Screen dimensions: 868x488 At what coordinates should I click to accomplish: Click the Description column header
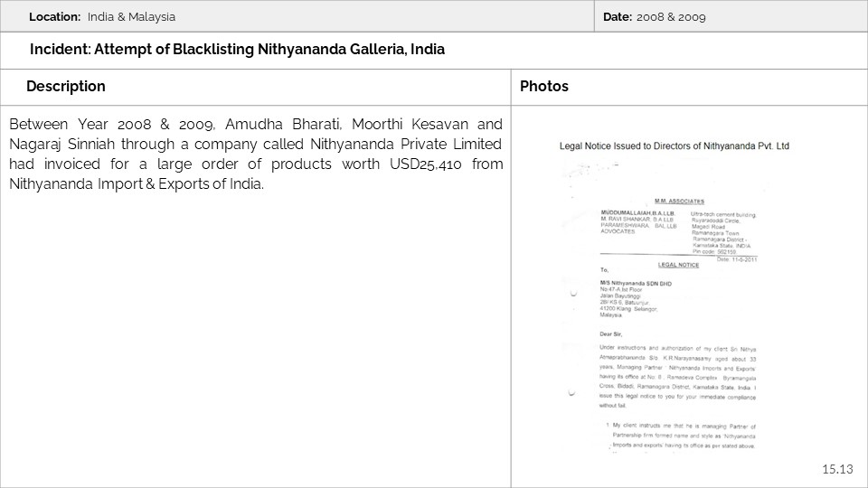point(66,87)
